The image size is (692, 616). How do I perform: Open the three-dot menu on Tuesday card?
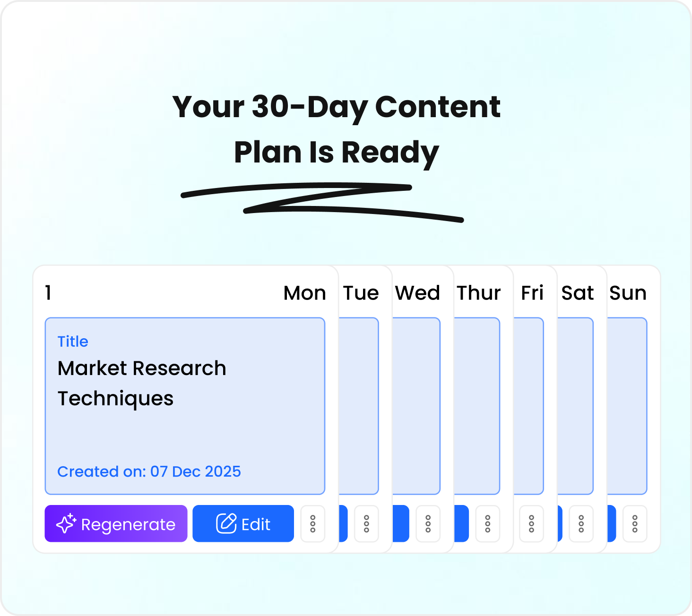click(x=366, y=524)
